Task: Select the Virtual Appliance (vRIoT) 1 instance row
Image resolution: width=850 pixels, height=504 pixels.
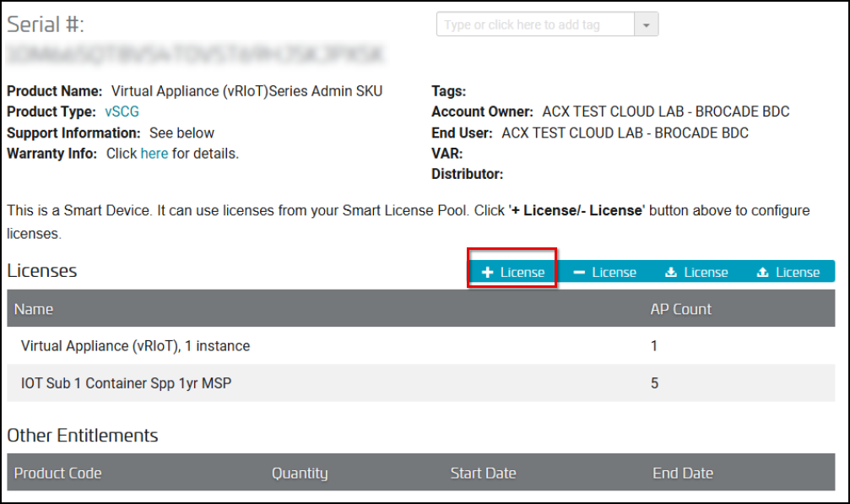Action: (420, 346)
